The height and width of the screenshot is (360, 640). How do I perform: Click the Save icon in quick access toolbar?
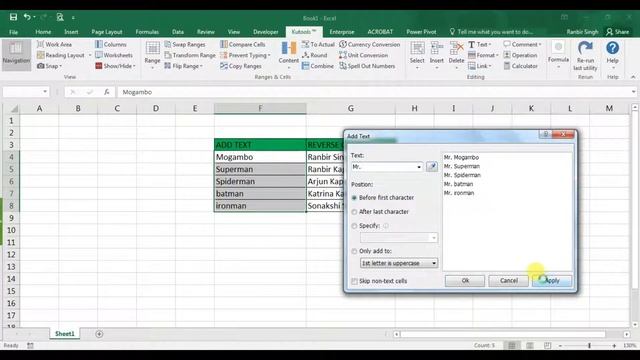(13, 17)
